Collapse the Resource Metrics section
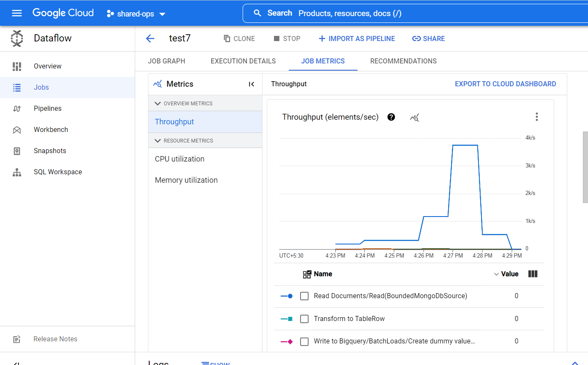Viewport: 588px width, 365px height. click(158, 141)
